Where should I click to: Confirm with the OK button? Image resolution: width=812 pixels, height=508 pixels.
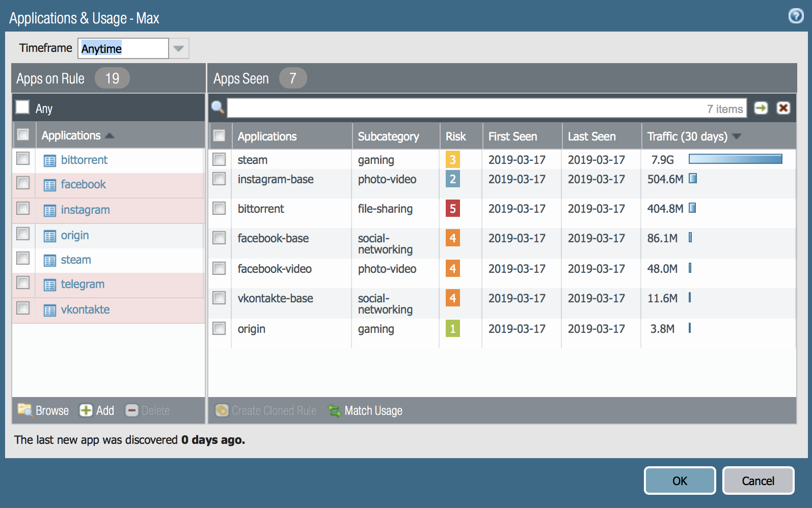point(680,481)
